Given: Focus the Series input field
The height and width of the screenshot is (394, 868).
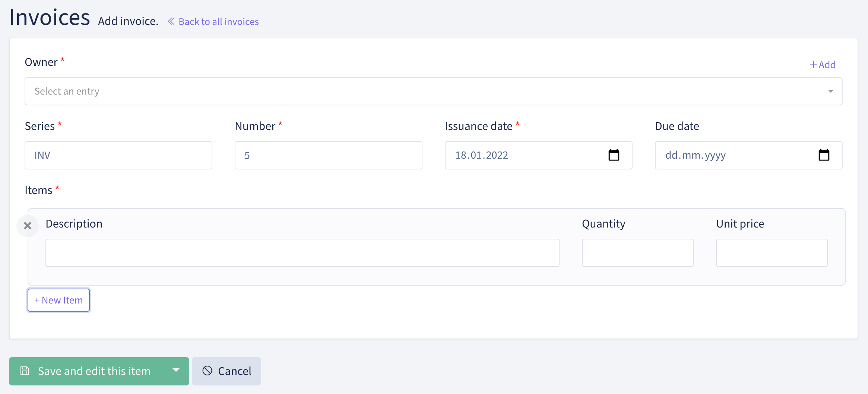Looking at the screenshot, I should tap(118, 155).
